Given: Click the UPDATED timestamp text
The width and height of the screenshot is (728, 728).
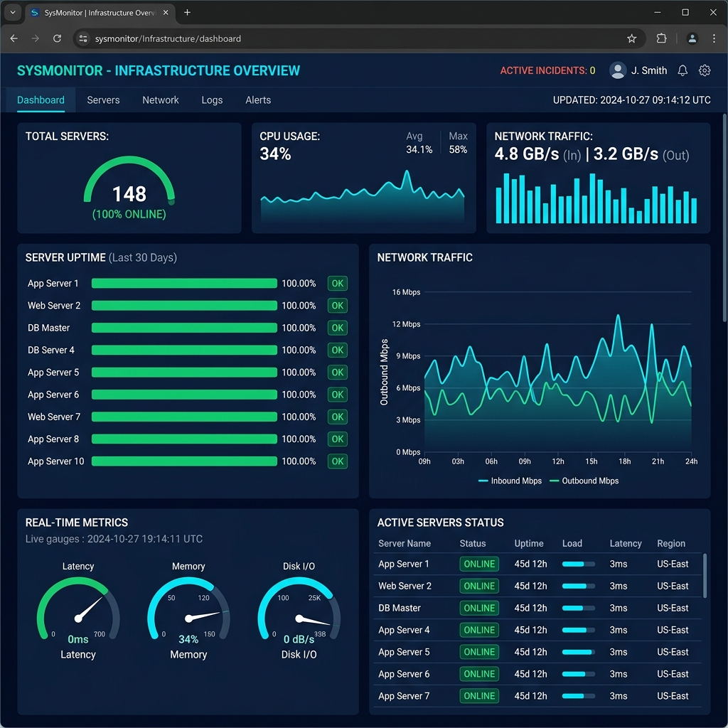Looking at the screenshot, I should [x=631, y=100].
